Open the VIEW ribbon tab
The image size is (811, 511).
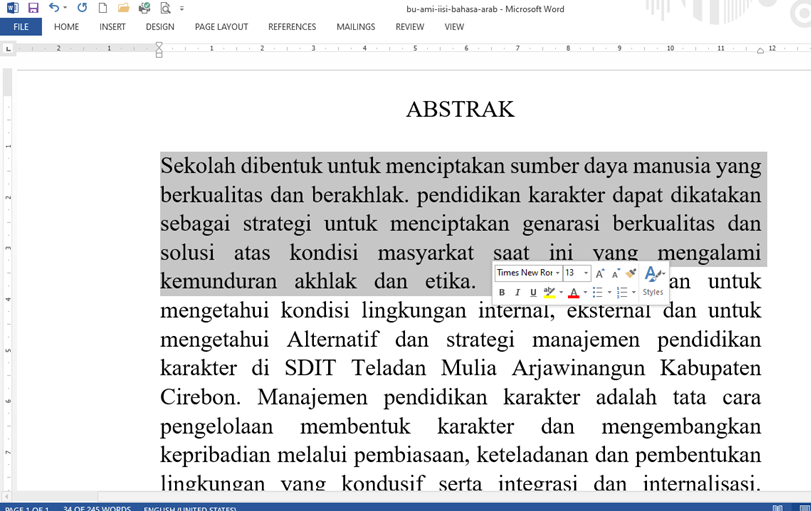[454, 27]
